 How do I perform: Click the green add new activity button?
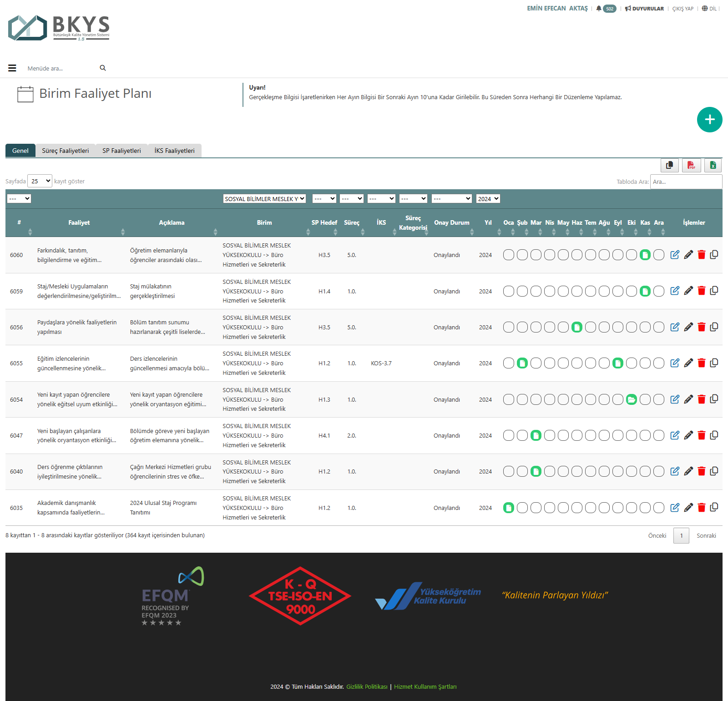[x=709, y=120]
